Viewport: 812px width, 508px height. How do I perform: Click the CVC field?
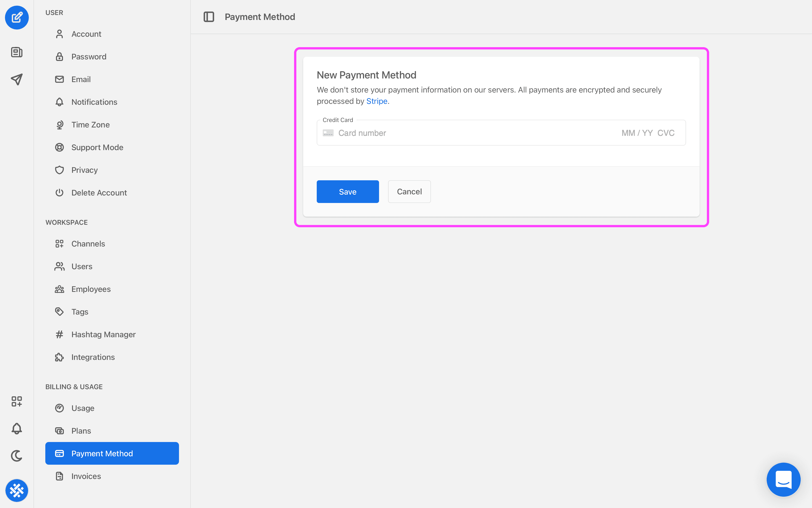666,133
